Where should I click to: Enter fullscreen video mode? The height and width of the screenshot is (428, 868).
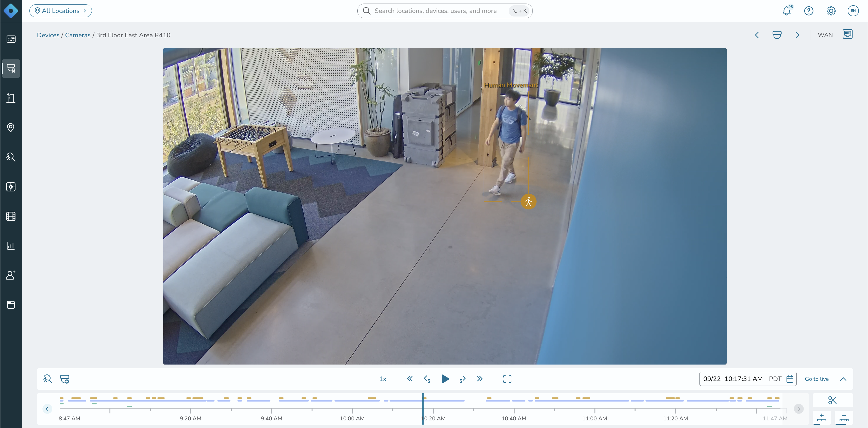point(507,379)
